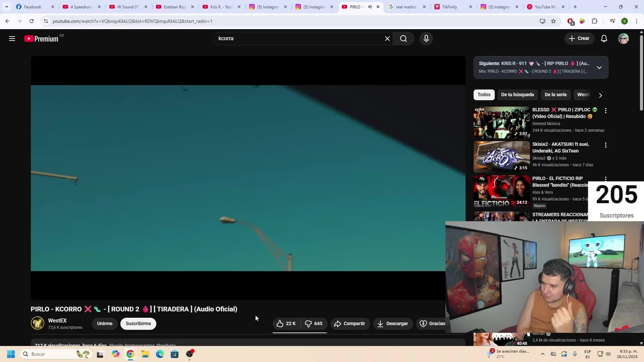
Task: Dislike the video (645)
Action: click(x=314, y=324)
